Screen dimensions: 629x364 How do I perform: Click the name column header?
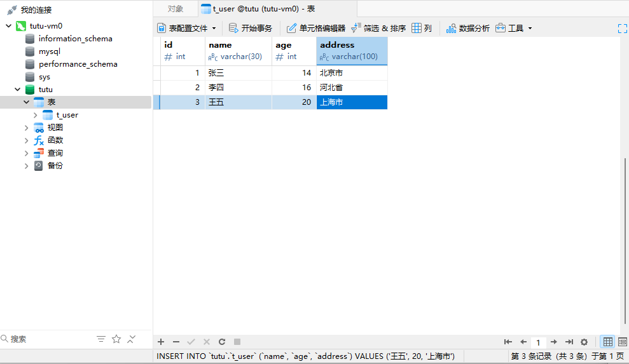[238, 51]
